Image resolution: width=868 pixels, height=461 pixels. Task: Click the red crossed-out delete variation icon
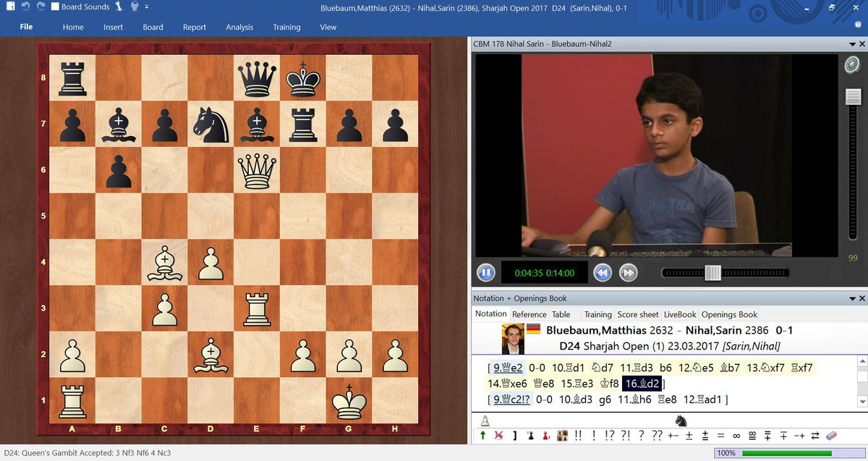pos(498,436)
